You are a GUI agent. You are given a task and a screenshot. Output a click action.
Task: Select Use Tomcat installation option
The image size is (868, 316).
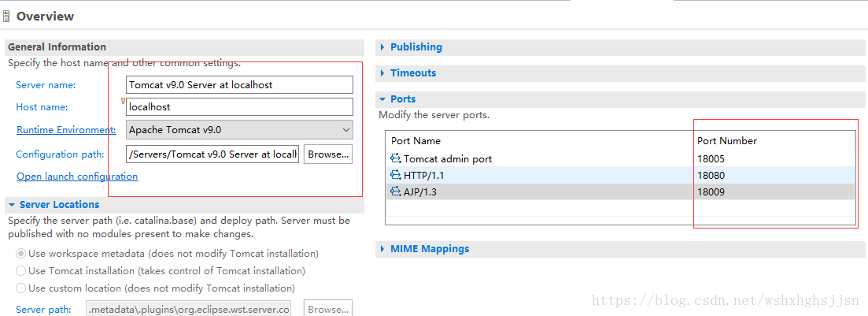(21, 271)
